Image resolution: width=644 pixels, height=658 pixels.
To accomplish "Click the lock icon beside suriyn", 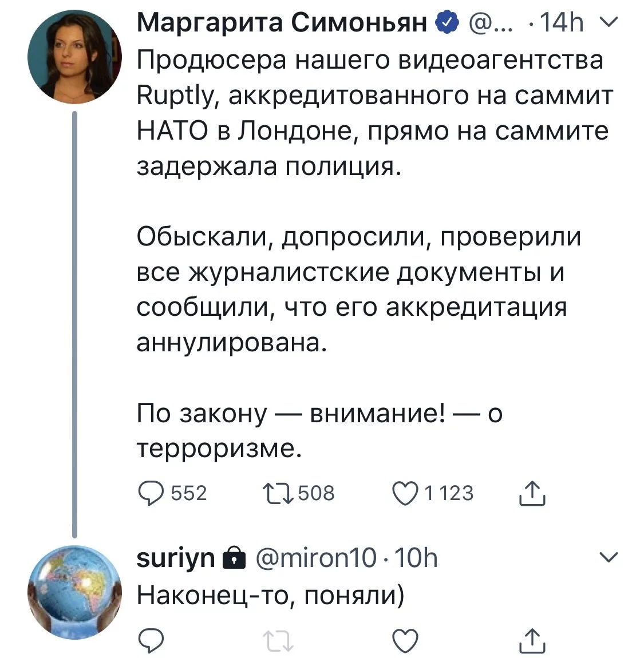I will pyautogui.click(x=230, y=558).
